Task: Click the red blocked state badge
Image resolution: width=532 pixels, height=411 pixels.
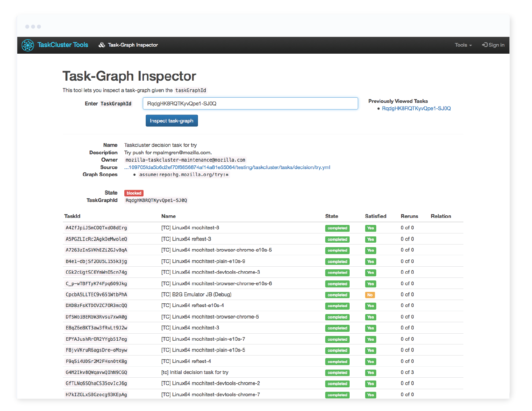Action: [134, 193]
